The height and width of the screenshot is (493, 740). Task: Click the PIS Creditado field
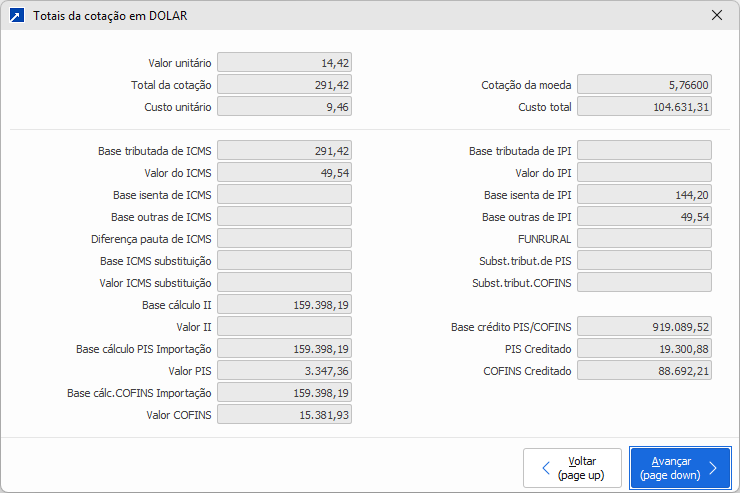click(644, 349)
